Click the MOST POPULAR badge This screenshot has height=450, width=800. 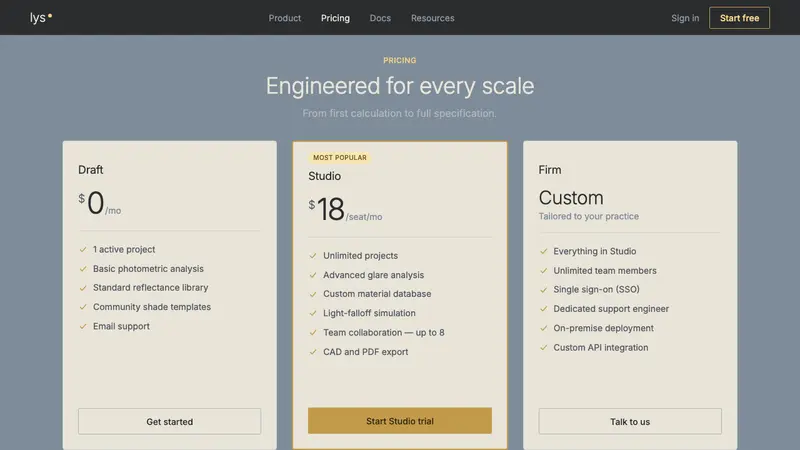(340, 158)
